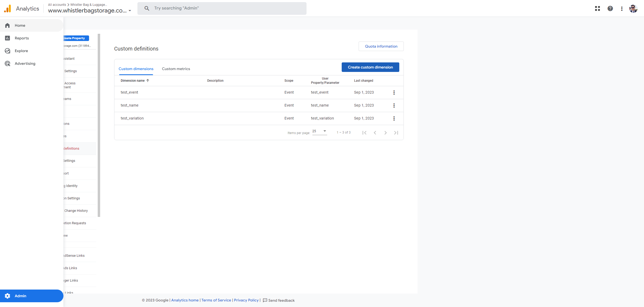
Task: Open more actions for test_event row
Action: click(394, 93)
